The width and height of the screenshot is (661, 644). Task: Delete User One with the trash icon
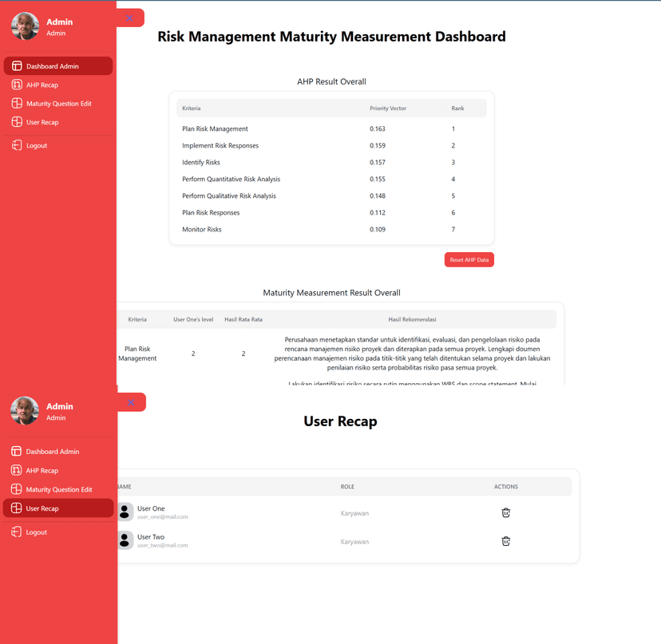(x=505, y=512)
